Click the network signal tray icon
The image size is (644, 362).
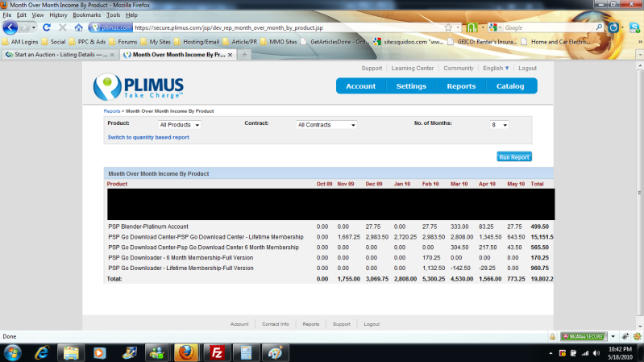tap(585, 353)
